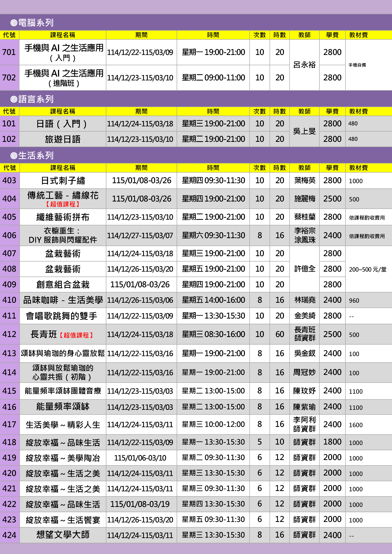Click course name 想望文學大師
This screenshot has height=554, width=392.
[63, 535]
